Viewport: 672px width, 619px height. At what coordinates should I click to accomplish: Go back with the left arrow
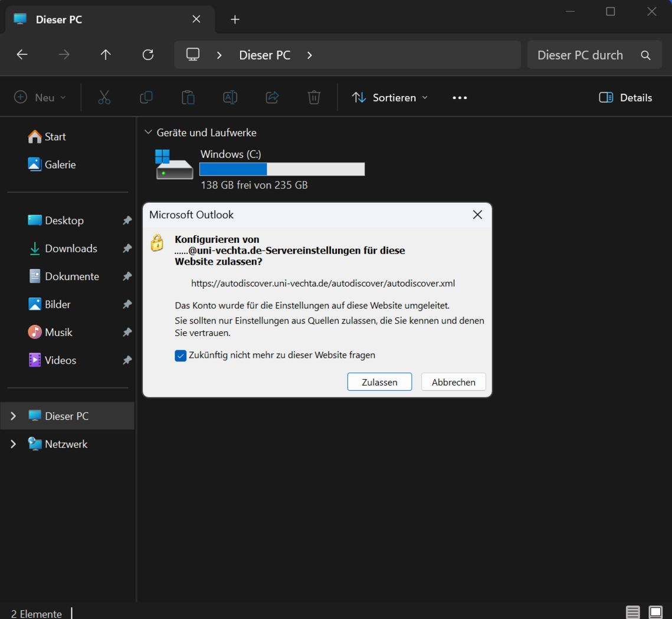click(22, 55)
